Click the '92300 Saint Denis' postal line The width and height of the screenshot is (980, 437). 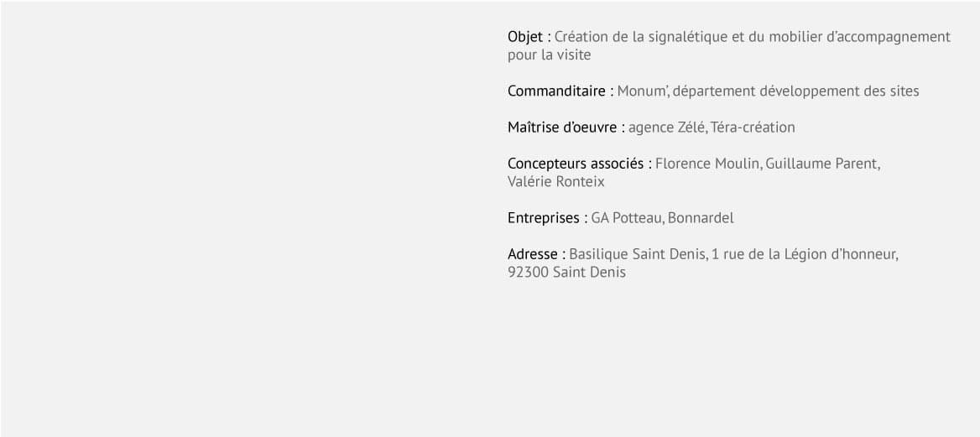click(x=566, y=273)
